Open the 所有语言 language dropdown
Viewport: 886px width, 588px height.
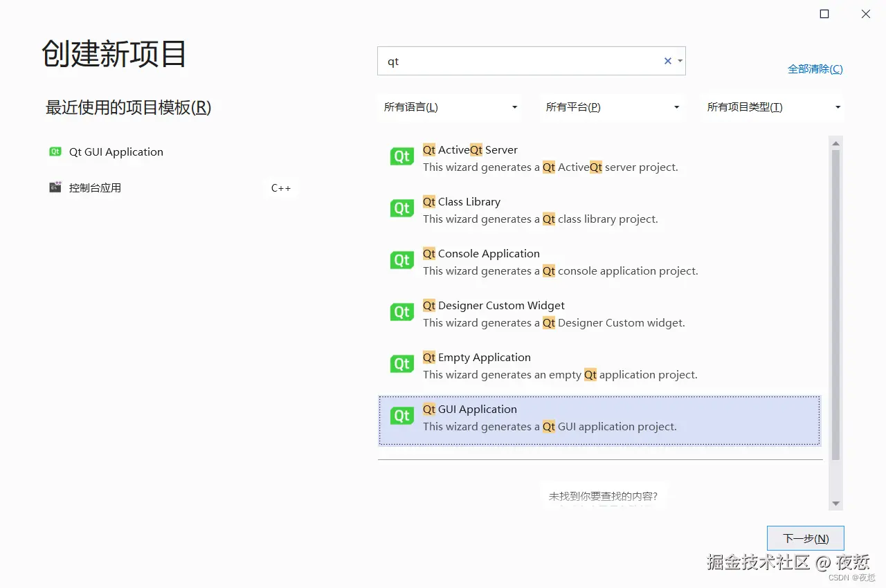point(449,107)
